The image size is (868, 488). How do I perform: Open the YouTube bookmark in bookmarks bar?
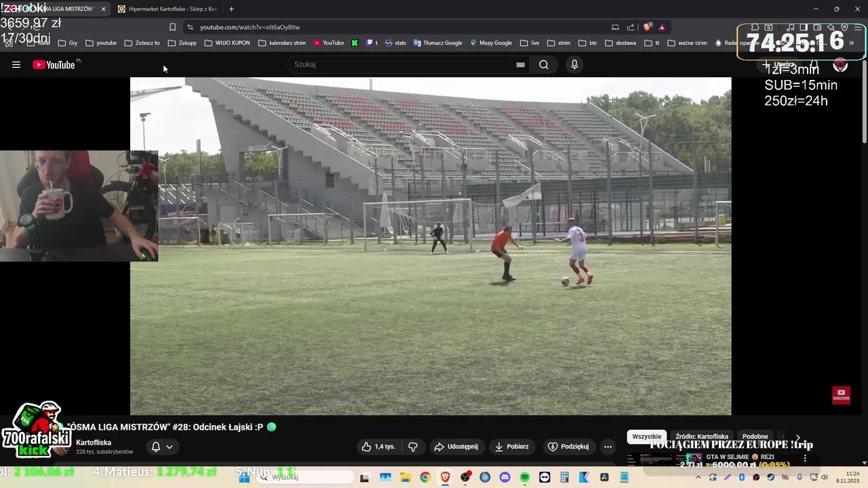click(329, 43)
